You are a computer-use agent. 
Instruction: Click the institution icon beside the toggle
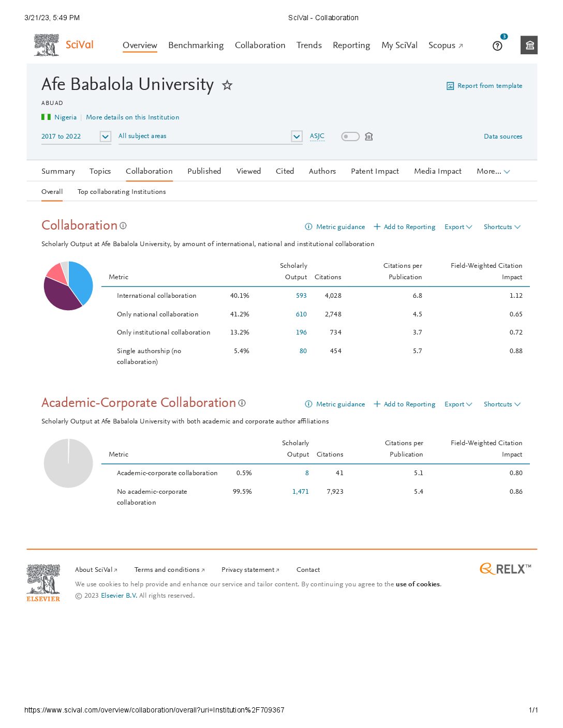369,136
